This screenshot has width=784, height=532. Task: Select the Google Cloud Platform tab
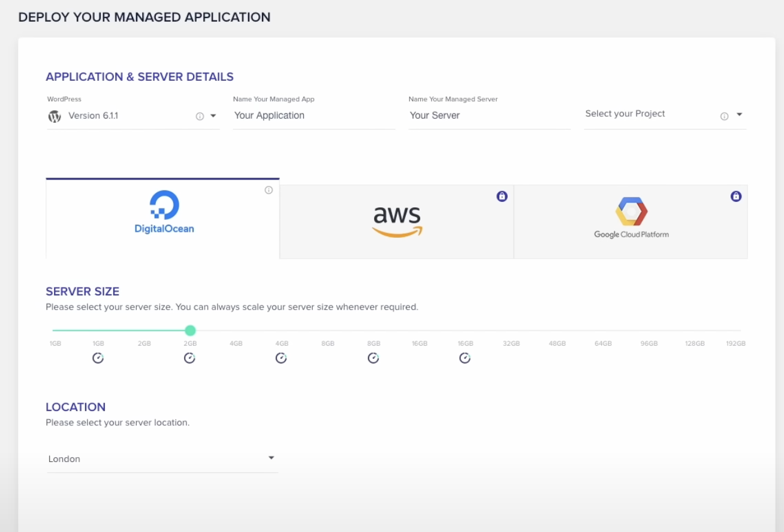(x=631, y=222)
